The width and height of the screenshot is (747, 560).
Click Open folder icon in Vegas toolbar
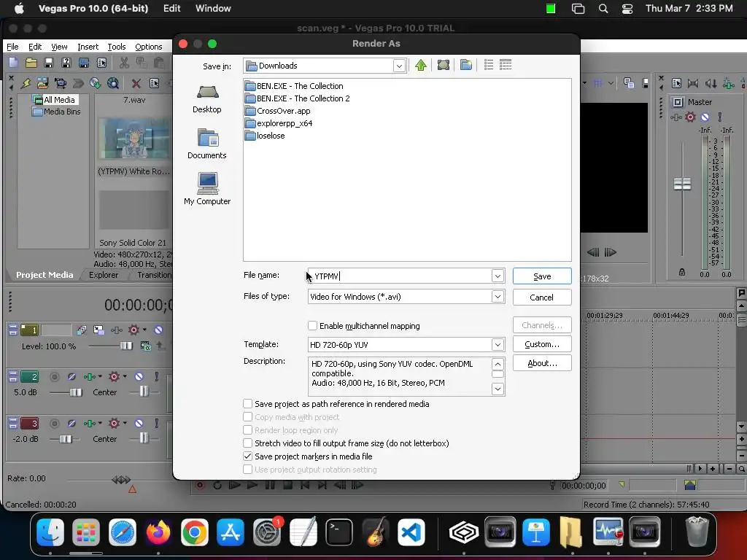[31, 63]
